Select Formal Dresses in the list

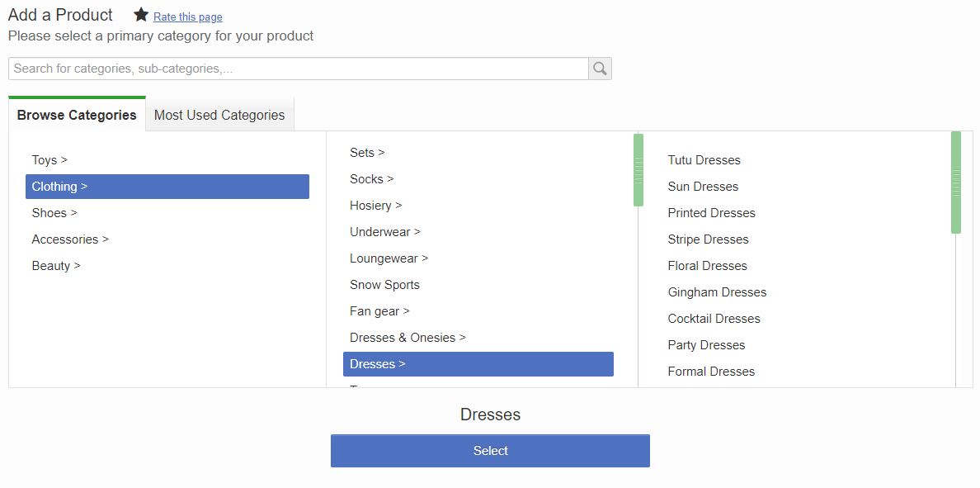pyautogui.click(x=711, y=372)
